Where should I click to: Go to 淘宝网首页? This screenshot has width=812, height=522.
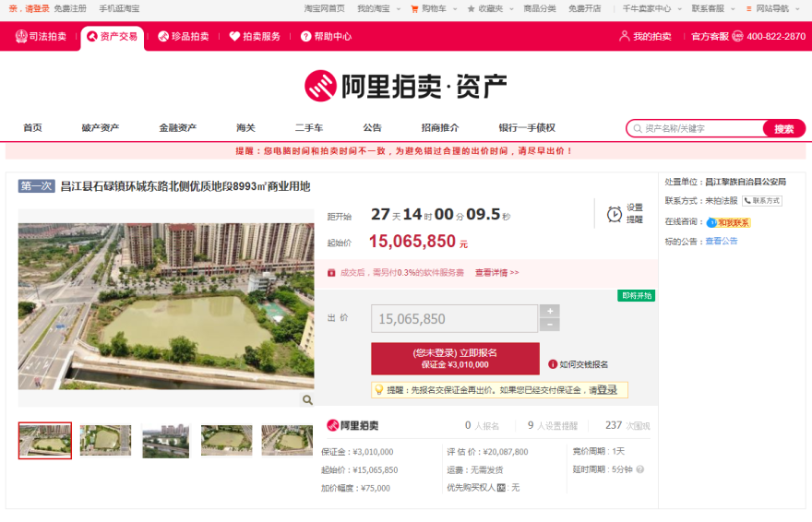(x=324, y=8)
